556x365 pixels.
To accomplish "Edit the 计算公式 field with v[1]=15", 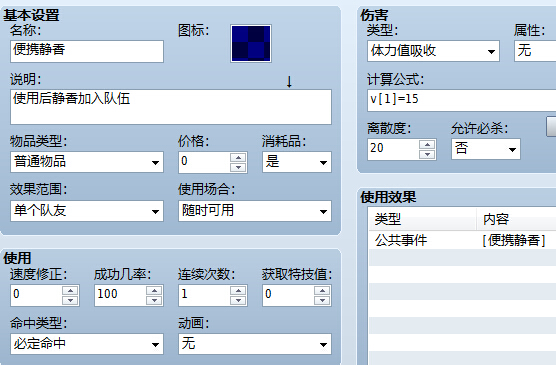I will pos(462,100).
